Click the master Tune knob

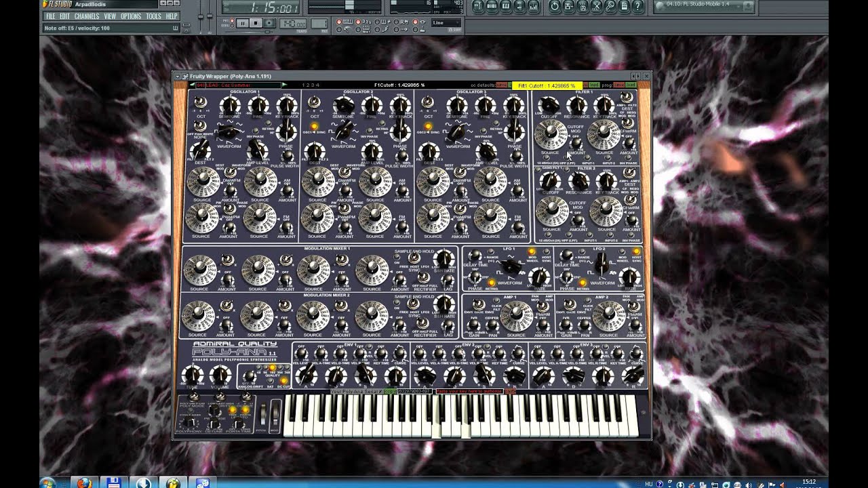(193, 375)
